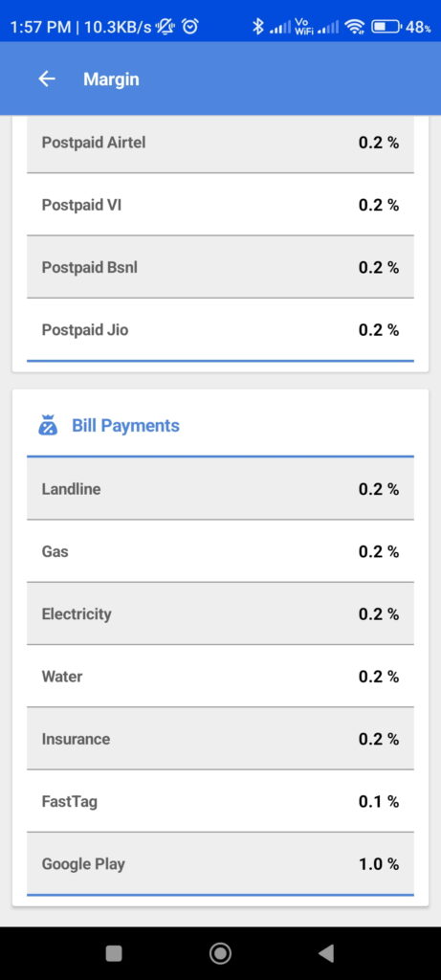Image resolution: width=441 pixels, height=980 pixels.
Task: Tap the Android back triangle button
Action: pyautogui.click(x=325, y=953)
